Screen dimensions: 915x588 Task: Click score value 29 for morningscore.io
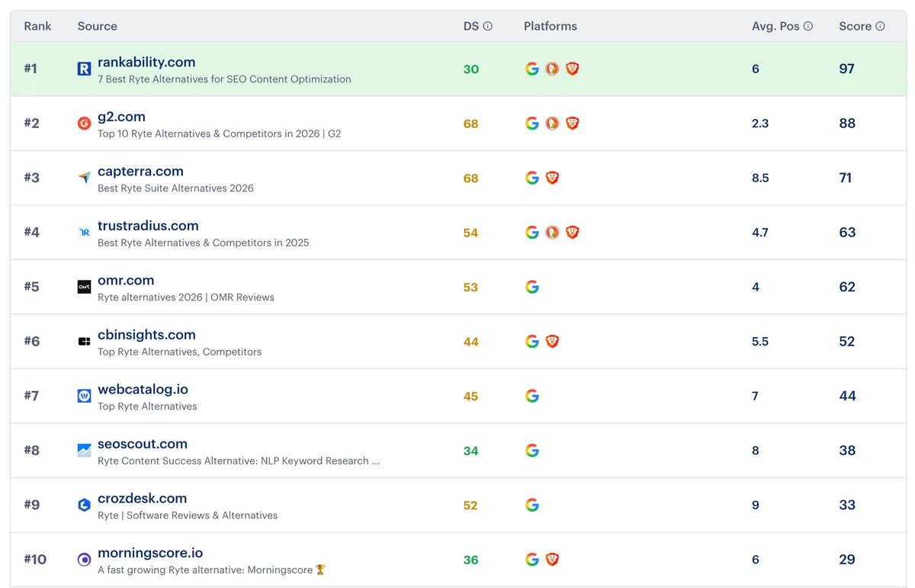point(847,559)
